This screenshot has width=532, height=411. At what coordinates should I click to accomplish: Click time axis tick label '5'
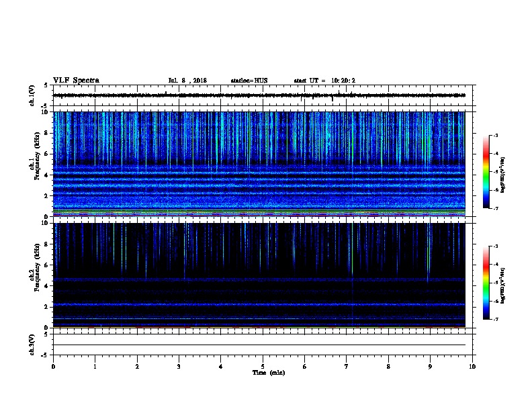coord(263,366)
